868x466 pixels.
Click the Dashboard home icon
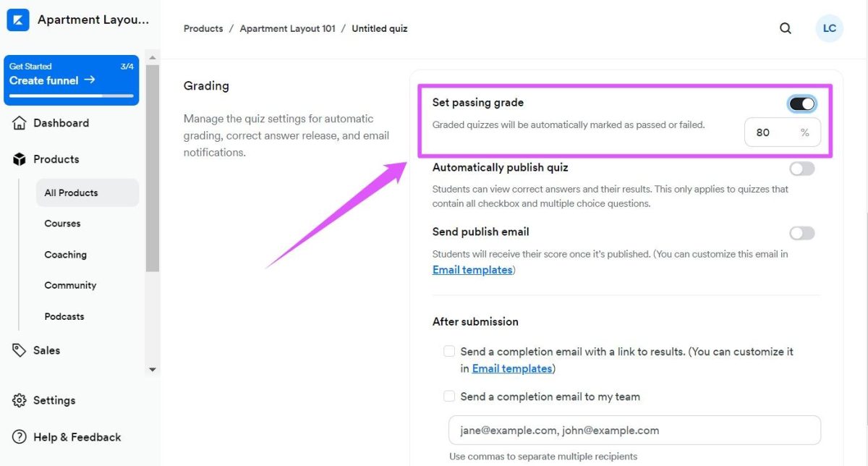coord(20,123)
